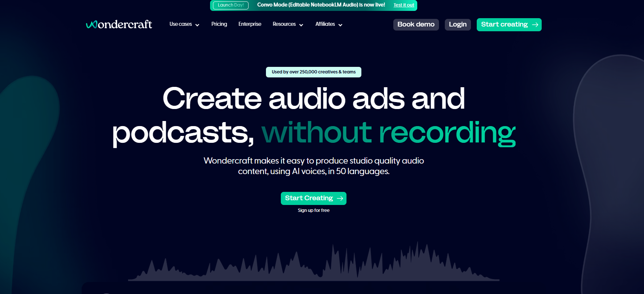Expand the Use cases dropdown chevron

(x=197, y=25)
